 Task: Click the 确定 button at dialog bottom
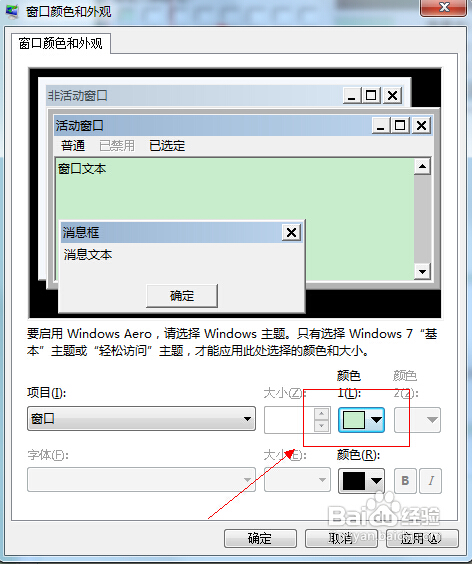pyautogui.click(x=260, y=538)
